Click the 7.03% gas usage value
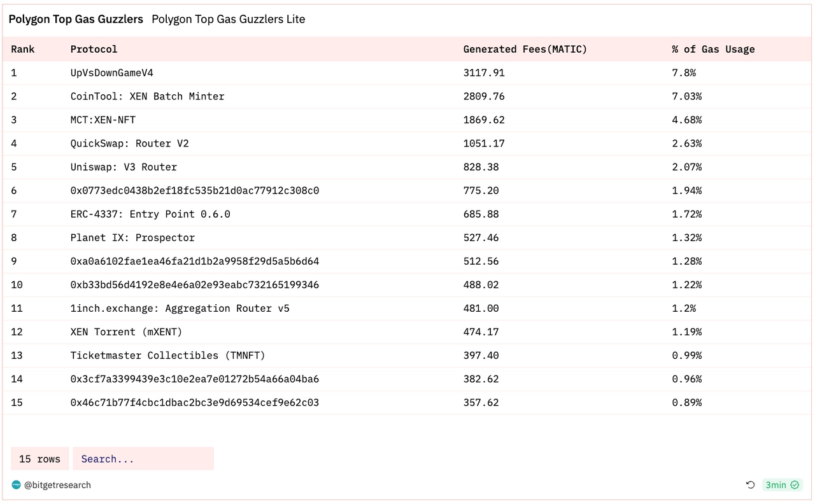This screenshot has width=815, height=504. coord(687,96)
